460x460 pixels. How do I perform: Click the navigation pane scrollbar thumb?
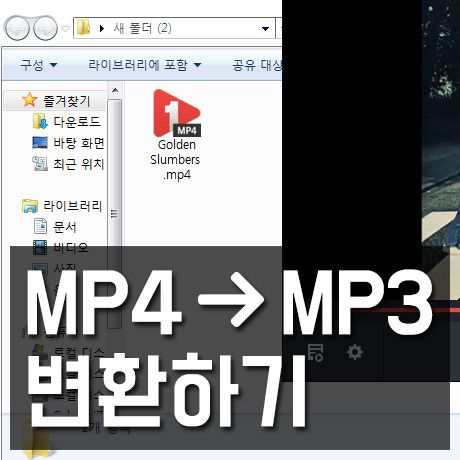tap(115, 213)
